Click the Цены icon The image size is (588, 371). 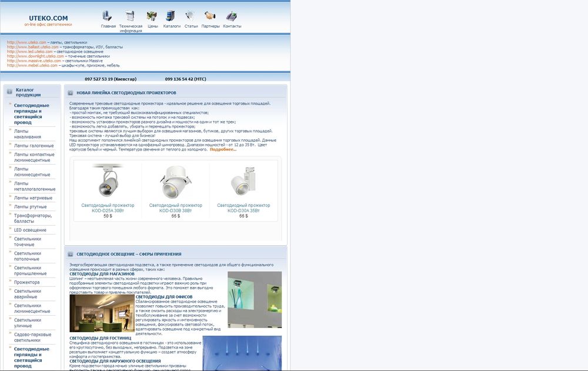152,16
